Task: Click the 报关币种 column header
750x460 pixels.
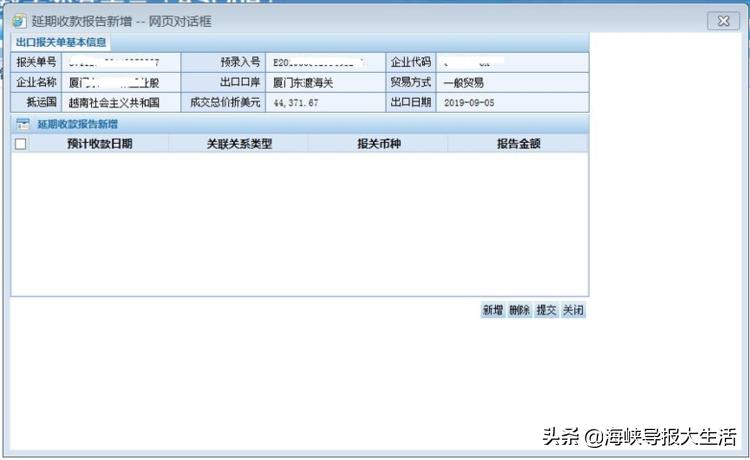Action: click(379, 144)
